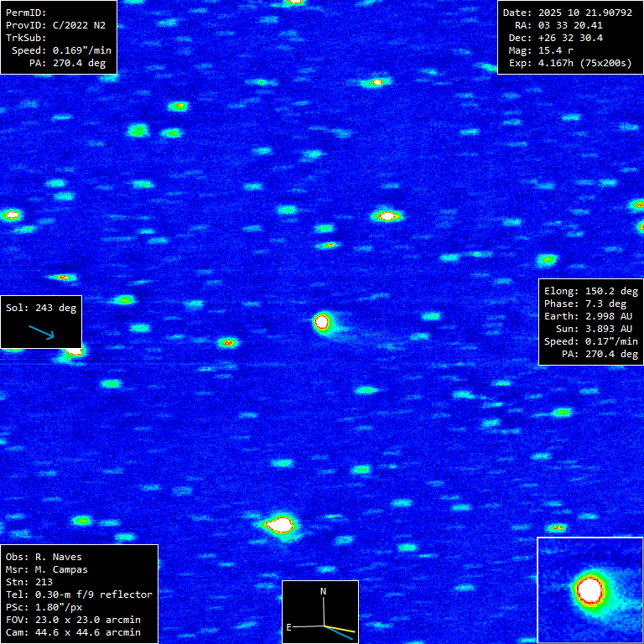This screenshot has height=644, width=644.
Task: Click the blue solar direction arrow
Action: click(40, 332)
